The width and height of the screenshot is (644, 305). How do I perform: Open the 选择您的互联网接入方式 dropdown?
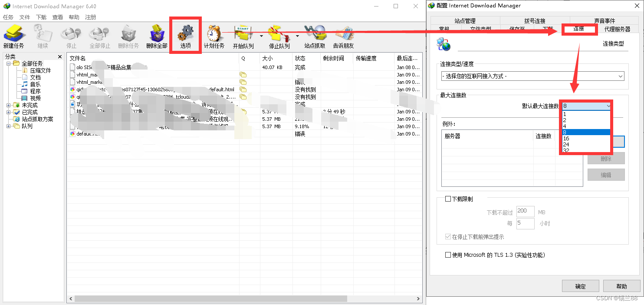[532, 76]
